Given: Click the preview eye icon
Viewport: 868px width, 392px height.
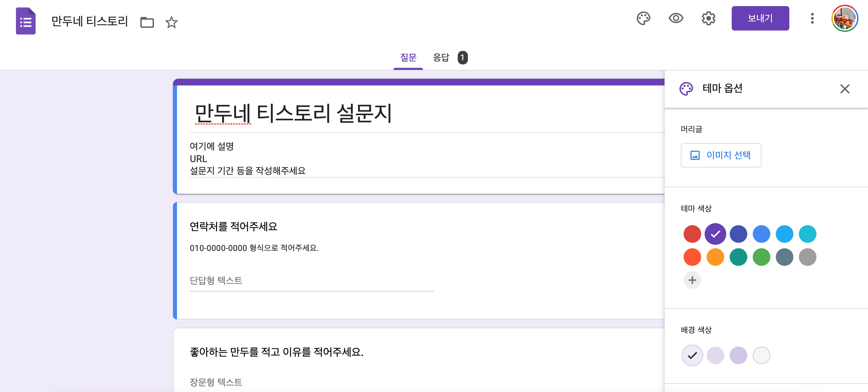Looking at the screenshot, I should tap(676, 18).
